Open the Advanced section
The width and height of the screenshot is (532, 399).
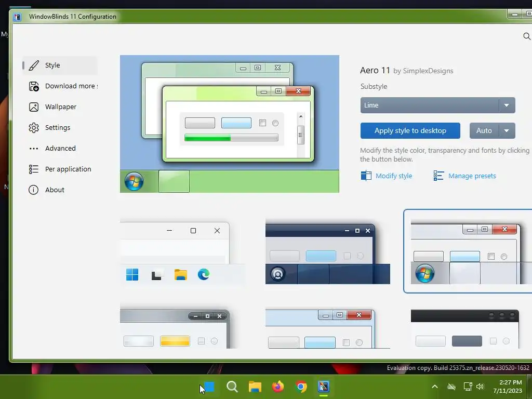60,148
